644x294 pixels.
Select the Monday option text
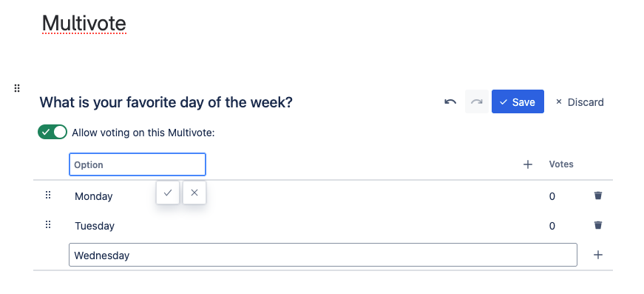(94, 196)
